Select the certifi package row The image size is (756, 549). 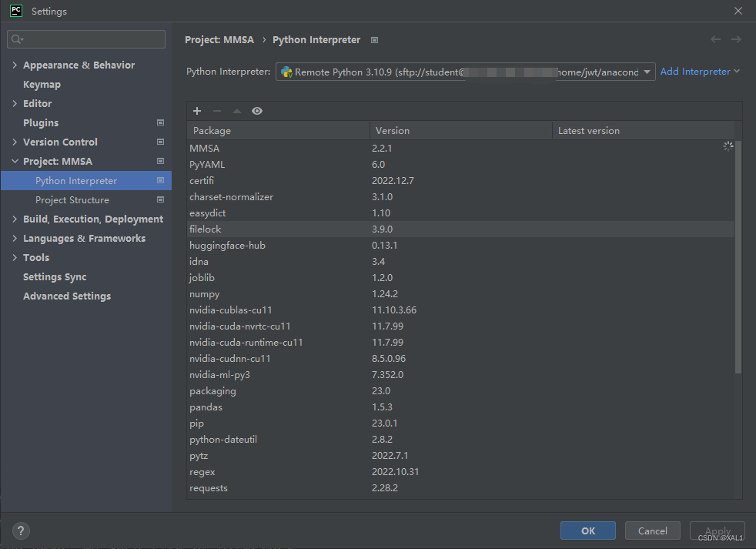pos(460,180)
